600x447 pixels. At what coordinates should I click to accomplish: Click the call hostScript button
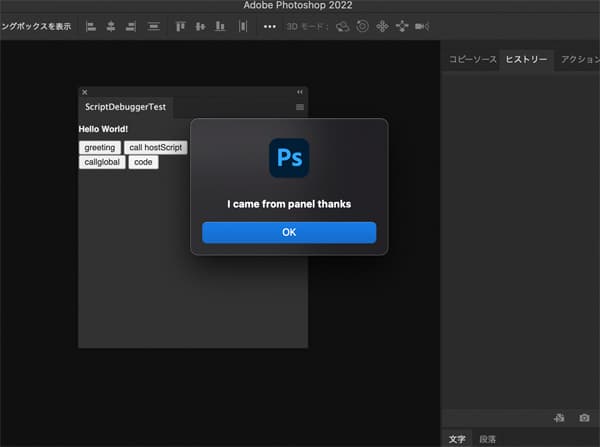tap(156, 147)
